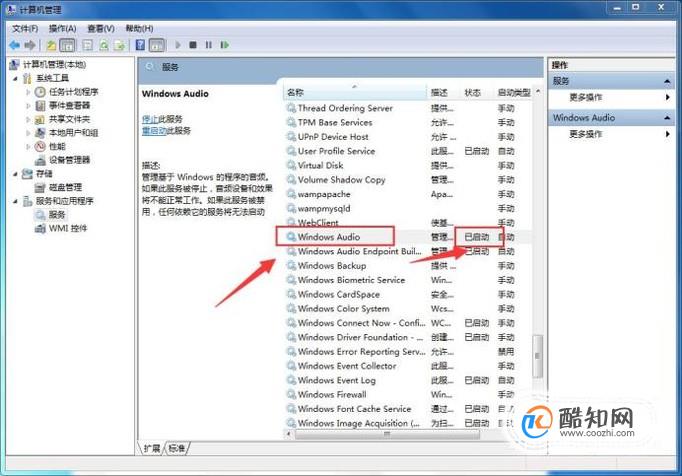Open the 查看(V) menu
The width and height of the screenshot is (682, 476).
point(101,28)
